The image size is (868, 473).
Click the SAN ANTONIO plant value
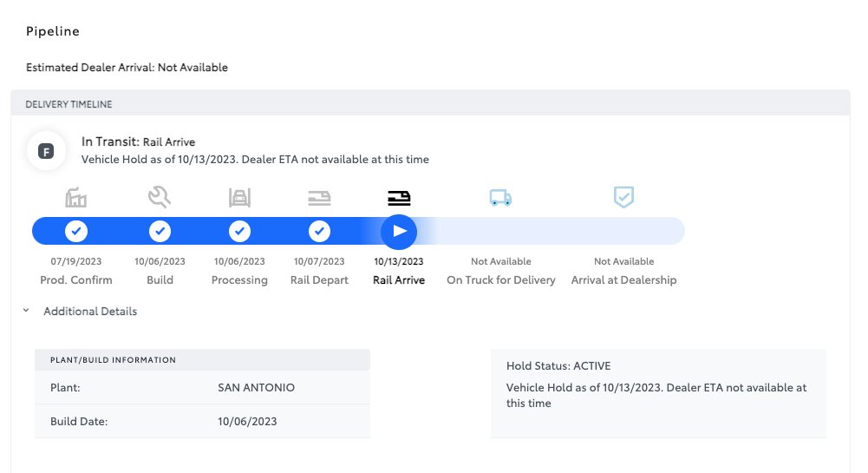coord(257,388)
